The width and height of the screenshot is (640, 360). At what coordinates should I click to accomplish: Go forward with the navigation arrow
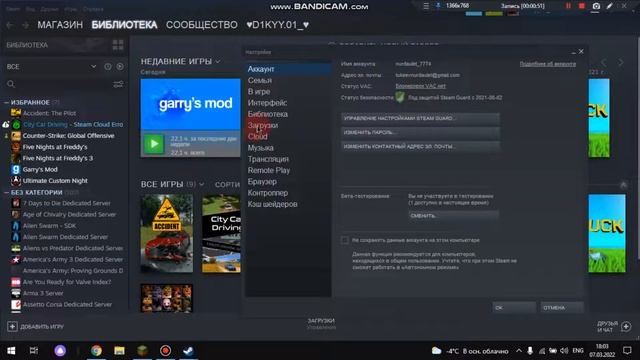25,25
